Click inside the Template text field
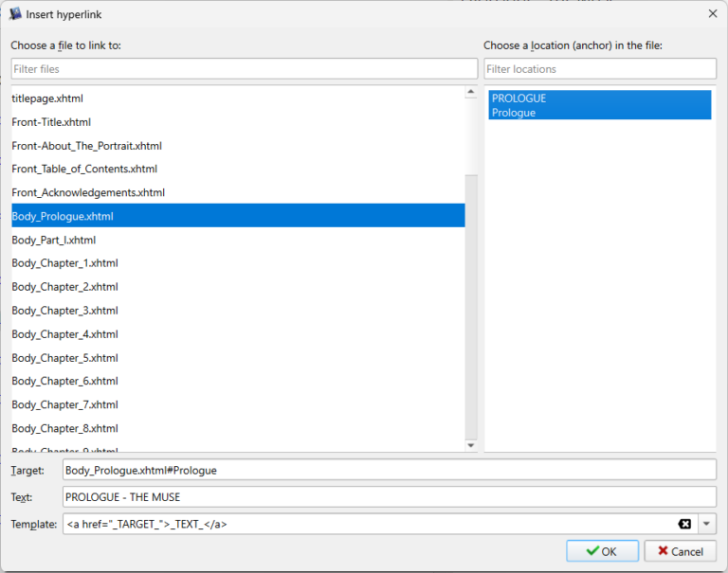The height and width of the screenshot is (573, 728). point(365,525)
